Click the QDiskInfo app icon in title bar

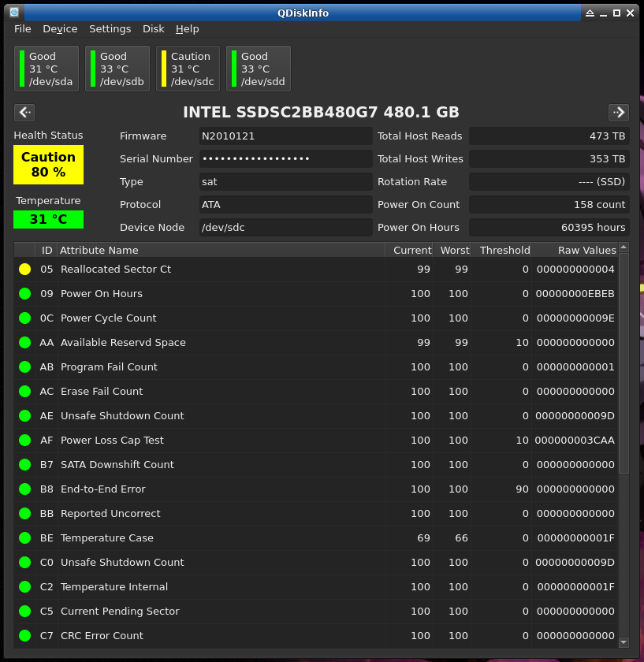[x=14, y=13]
